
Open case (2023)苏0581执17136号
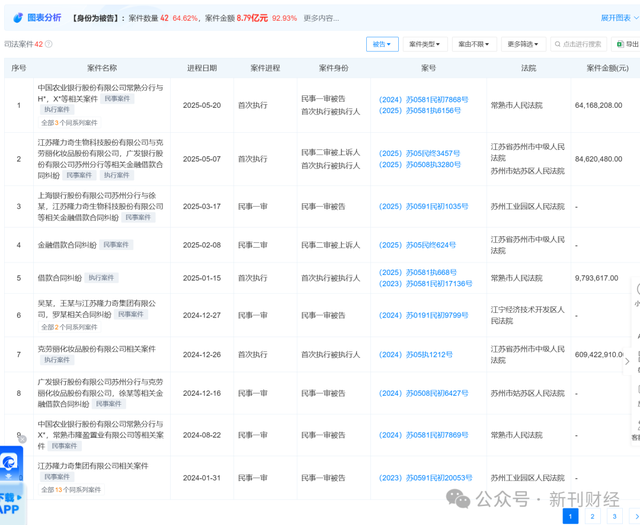click(425, 283)
